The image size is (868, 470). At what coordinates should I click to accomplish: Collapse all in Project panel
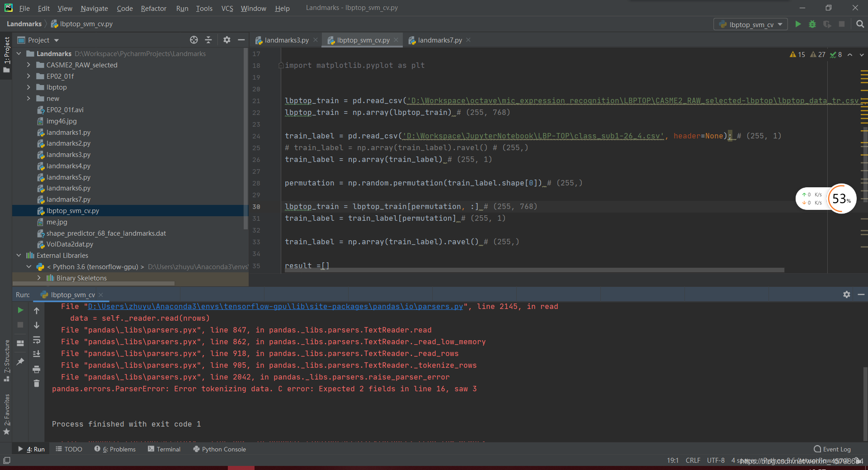pos(208,40)
